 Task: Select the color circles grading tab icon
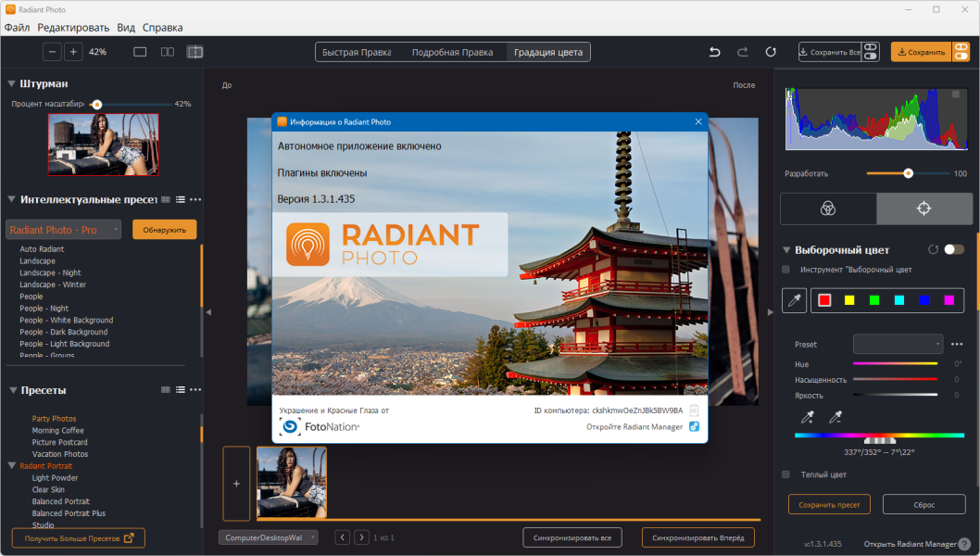pyautogui.click(x=828, y=208)
